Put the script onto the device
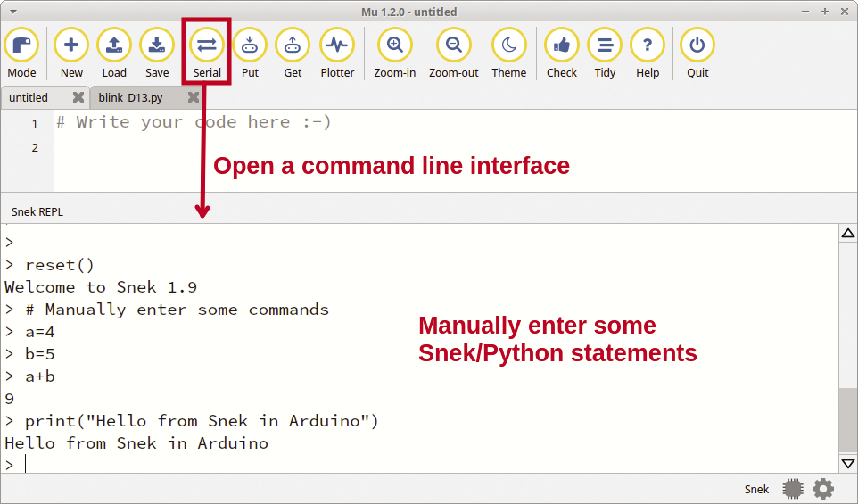 click(x=250, y=54)
